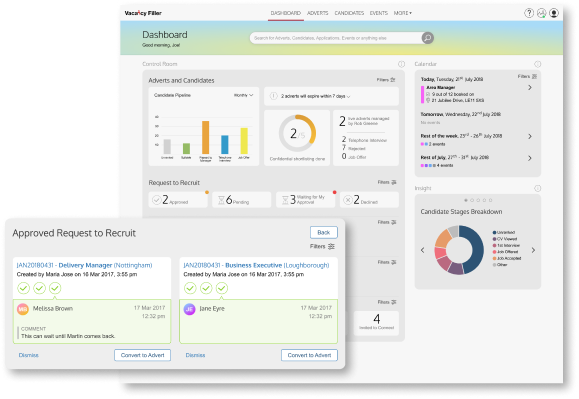The image size is (579, 399).
Task: Open the EVENTS tab
Action: pyautogui.click(x=379, y=13)
